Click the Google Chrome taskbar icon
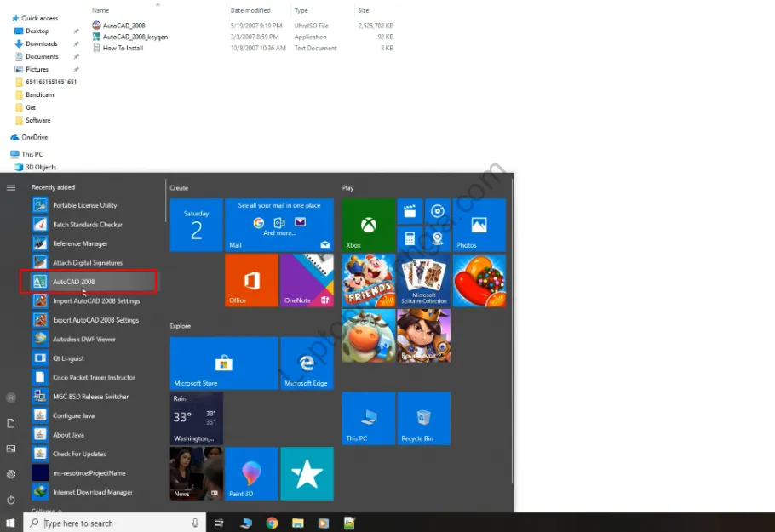This screenshot has width=775, height=532. [x=272, y=523]
